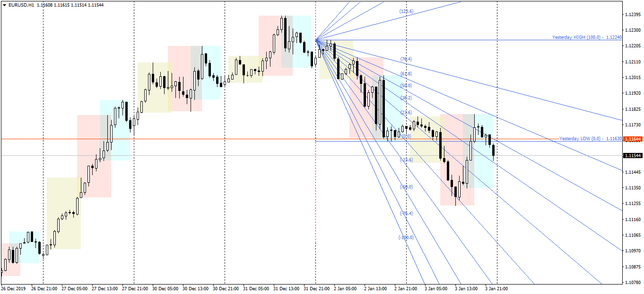
Task: Click 1.10875 on the price scale
Action: click(x=632, y=267)
